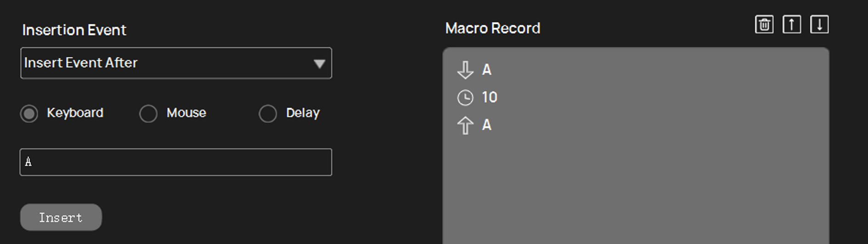Click the key-up arrow icon beside last A
This screenshot has width=868, height=244.
(x=465, y=125)
